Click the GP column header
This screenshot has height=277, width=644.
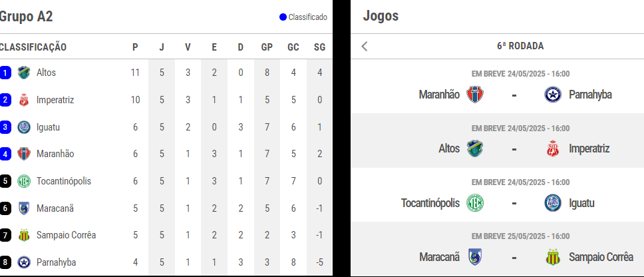(x=267, y=47)
